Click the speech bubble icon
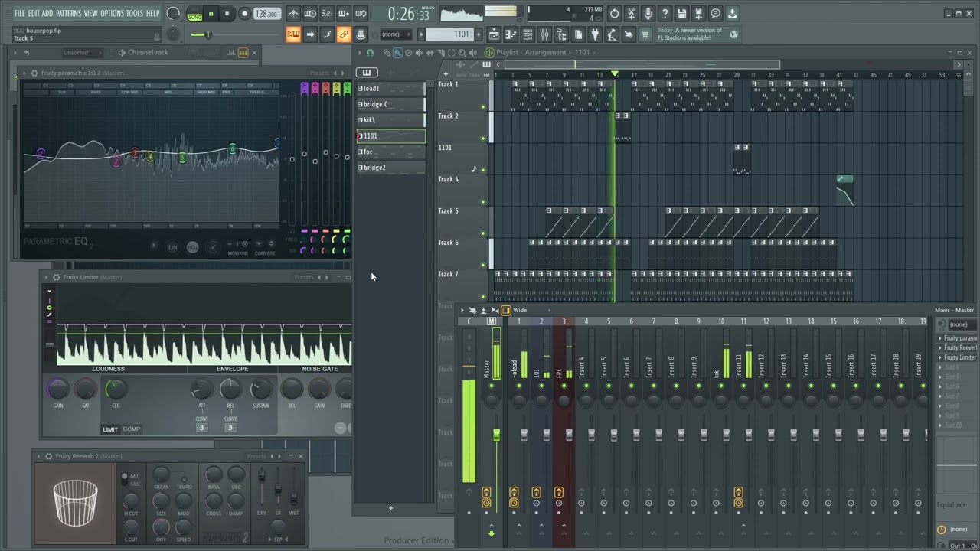Image resolution: width=980 pixels, height=551 pixels. click(x=715, y=14)
